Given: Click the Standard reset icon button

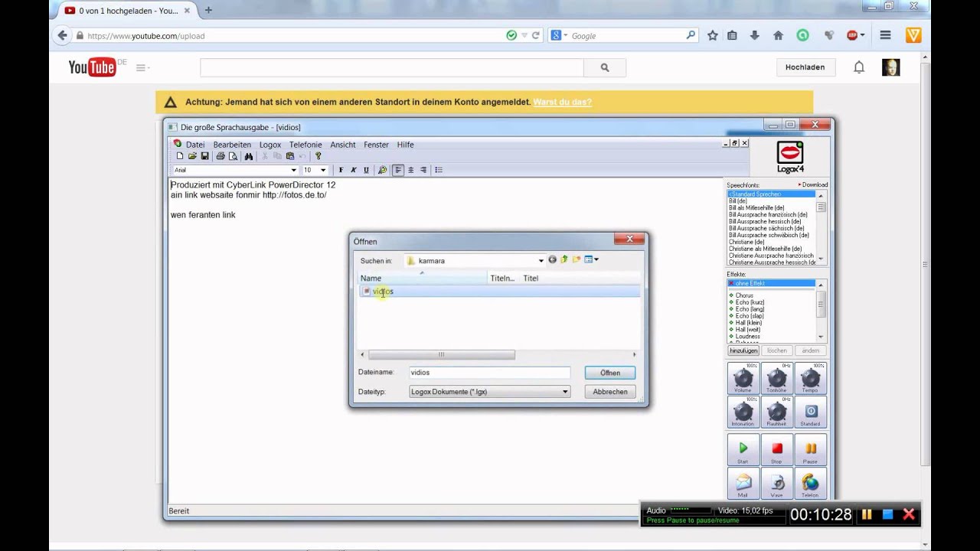Looking at the screenshot, I should 810,412.
